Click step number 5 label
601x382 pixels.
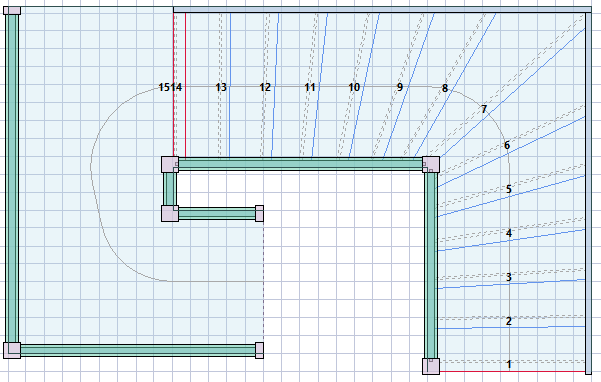pos(509,189)
